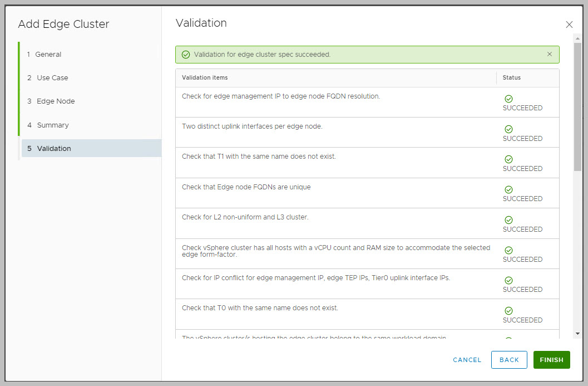Click status icon for unique Edge node FQDNs
Screen dimensions: 588x386
(508, 189)
